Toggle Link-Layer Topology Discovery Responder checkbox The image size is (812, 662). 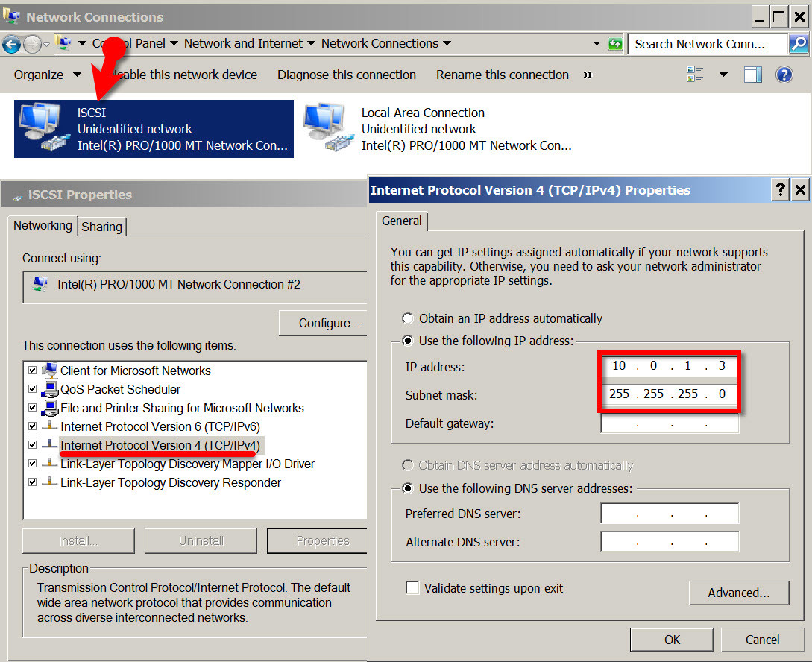coord(32,482)
